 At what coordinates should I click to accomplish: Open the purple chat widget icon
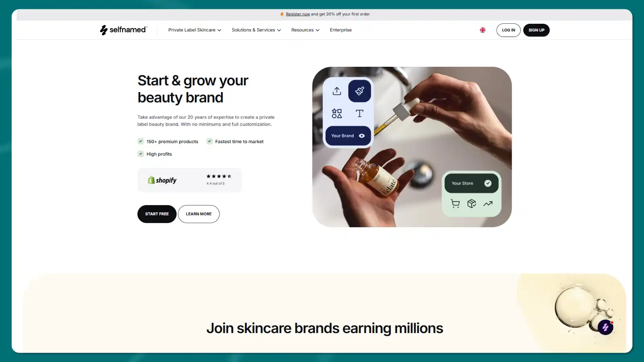pyautogui.click(x=605, y=327)
